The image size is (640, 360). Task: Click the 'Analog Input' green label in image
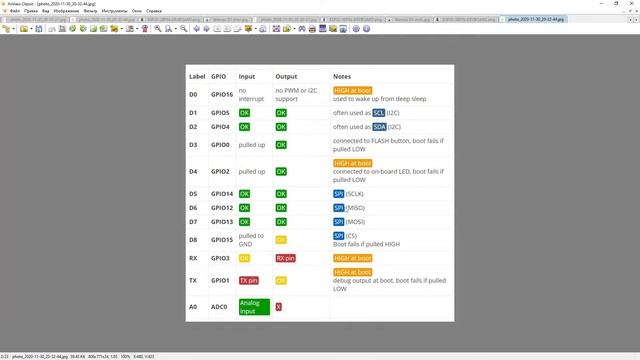tap(254, 307)
